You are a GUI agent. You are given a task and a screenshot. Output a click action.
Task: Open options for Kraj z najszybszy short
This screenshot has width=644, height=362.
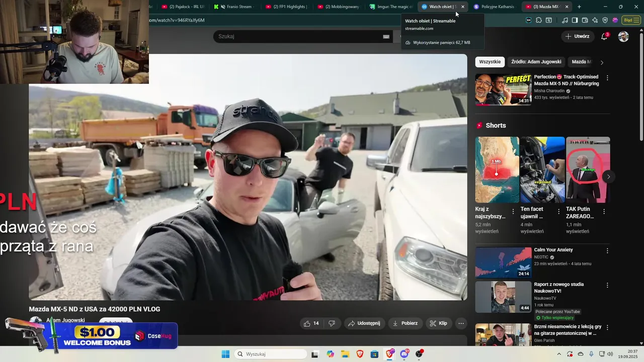(x=513, y=212)
